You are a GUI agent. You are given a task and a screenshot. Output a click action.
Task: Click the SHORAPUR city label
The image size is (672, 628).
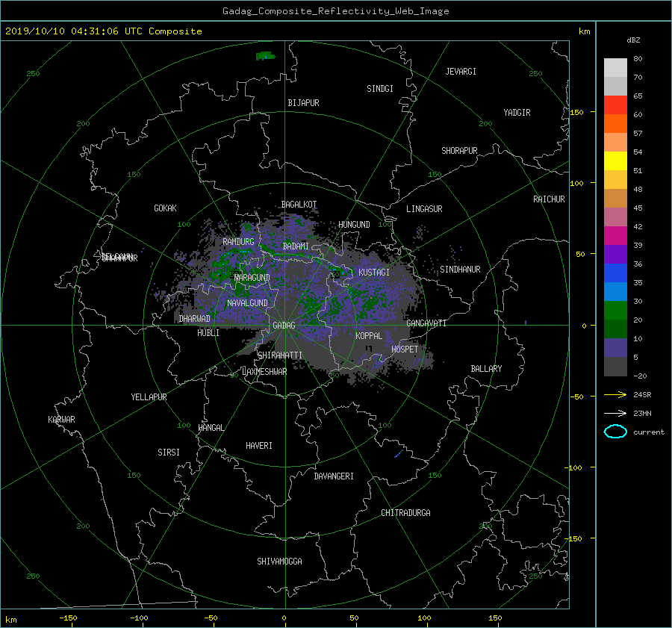point(459,150)
